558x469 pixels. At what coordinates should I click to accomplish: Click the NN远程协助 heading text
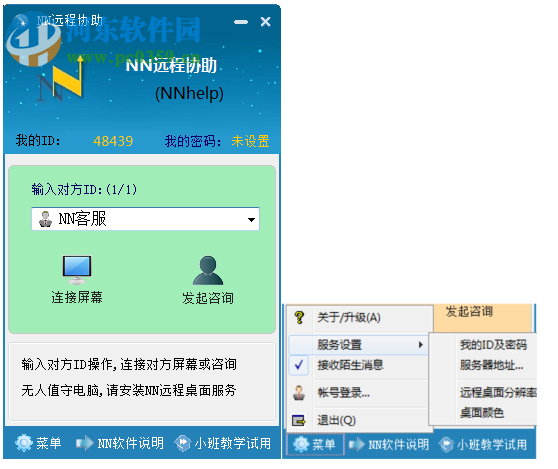pyautogui.click(x=171, y=65)
